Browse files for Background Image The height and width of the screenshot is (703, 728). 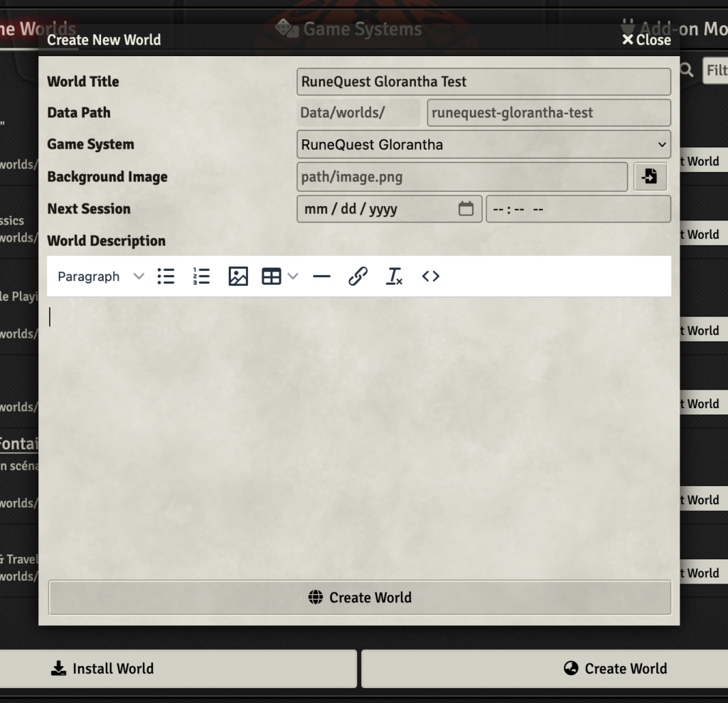650,176
